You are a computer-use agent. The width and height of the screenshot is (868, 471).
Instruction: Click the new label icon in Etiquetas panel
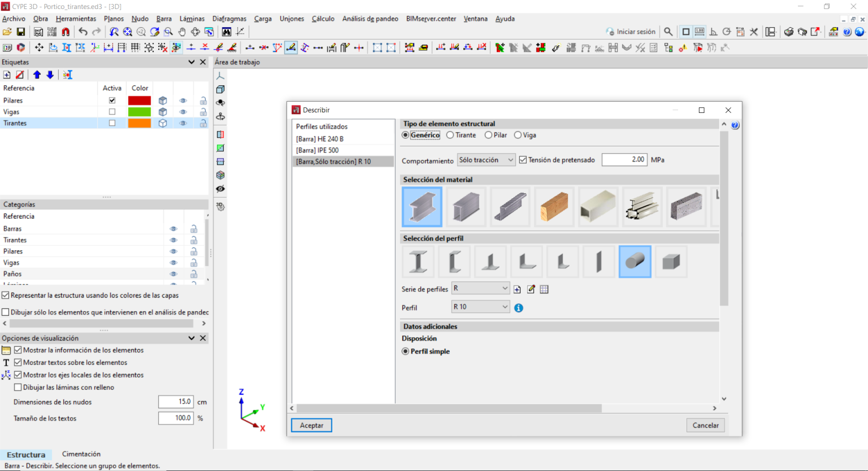(7, 75)
